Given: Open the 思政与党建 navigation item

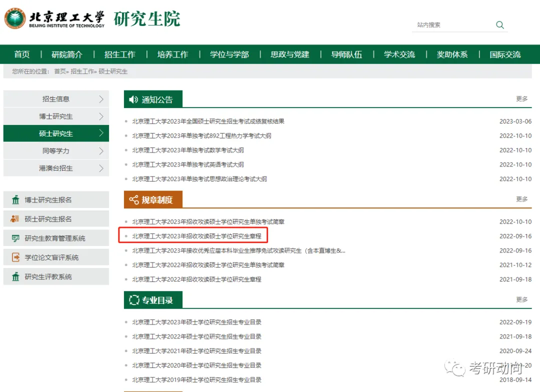Looking at the screenshot, I should pyautogui.click(x=290, y=54).
